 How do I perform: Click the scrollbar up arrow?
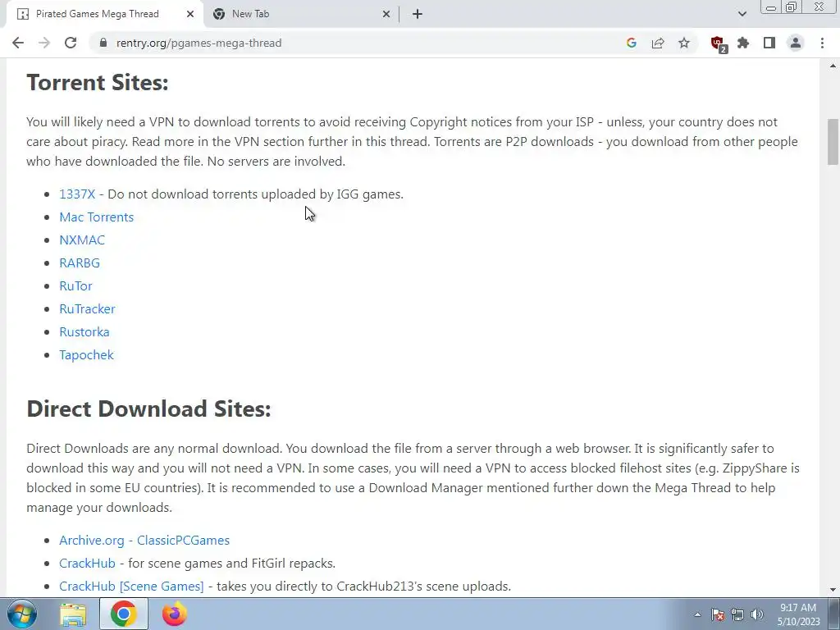point(833,66)
